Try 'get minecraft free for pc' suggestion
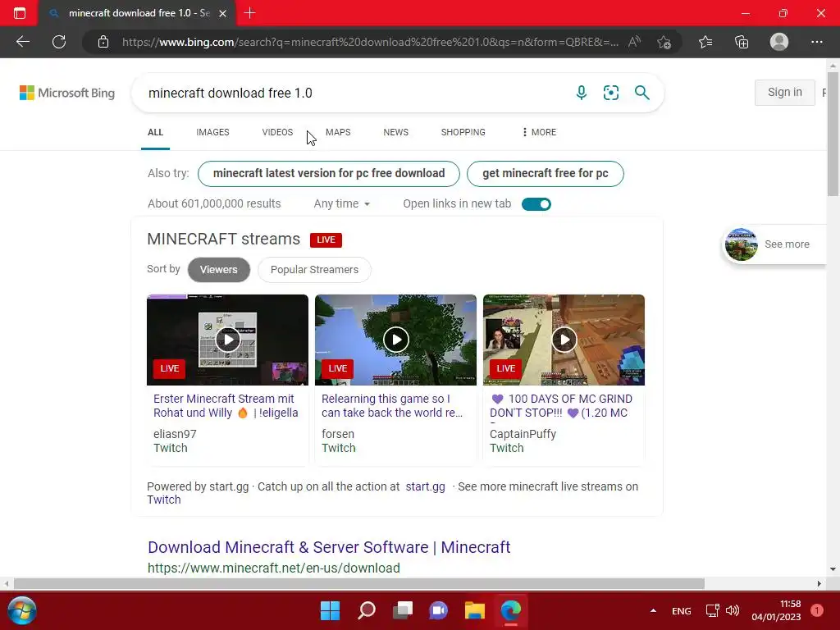The image size is (840, 630). pos(546,174)
